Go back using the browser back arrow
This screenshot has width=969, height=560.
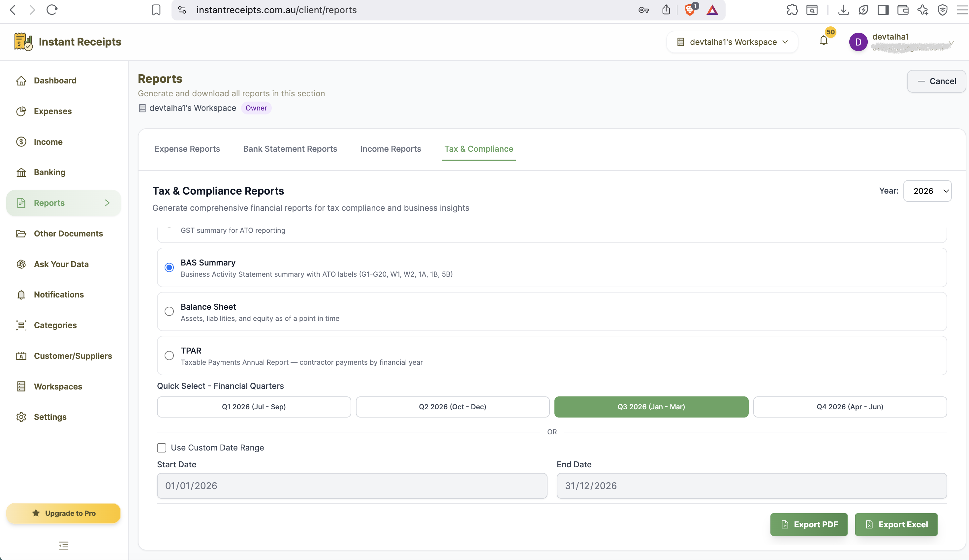pyautogui.click(x=13, y=10)
